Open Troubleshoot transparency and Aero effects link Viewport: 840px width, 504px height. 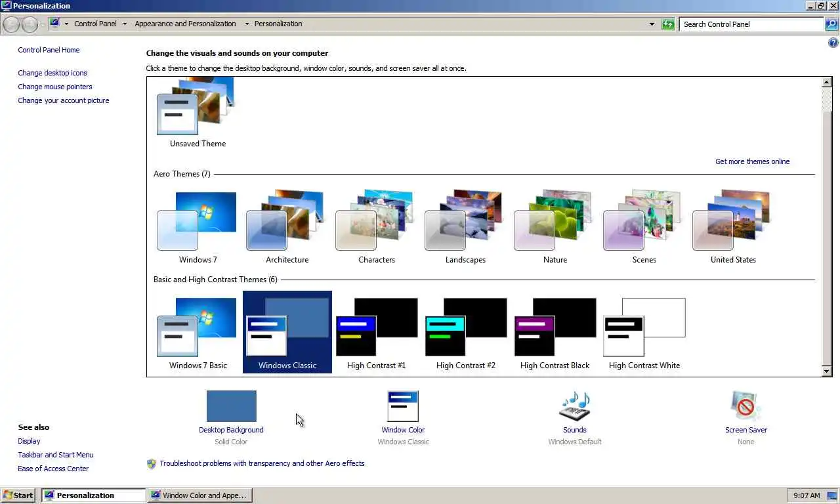coord(262,463)
